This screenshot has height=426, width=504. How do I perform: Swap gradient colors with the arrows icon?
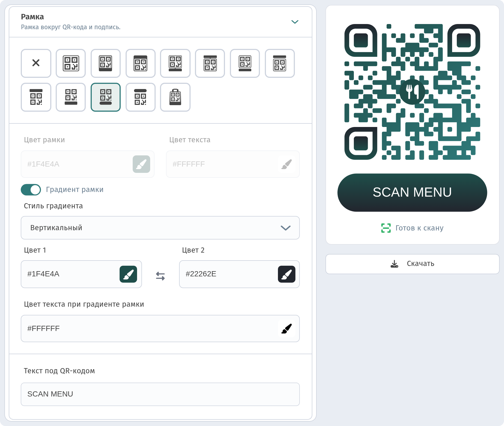[x=160, y=276]
